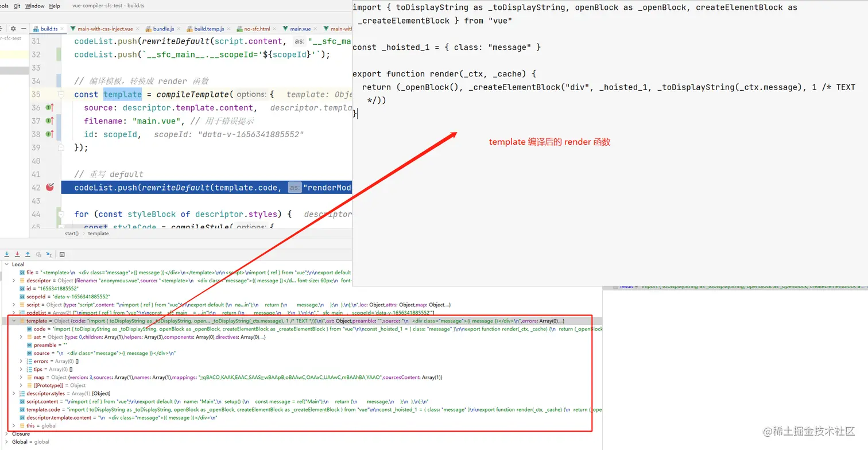The height and width of the screenshot is (450, 868).
Task: Expand the [[Prototype]] node
Action: point(21,385)
